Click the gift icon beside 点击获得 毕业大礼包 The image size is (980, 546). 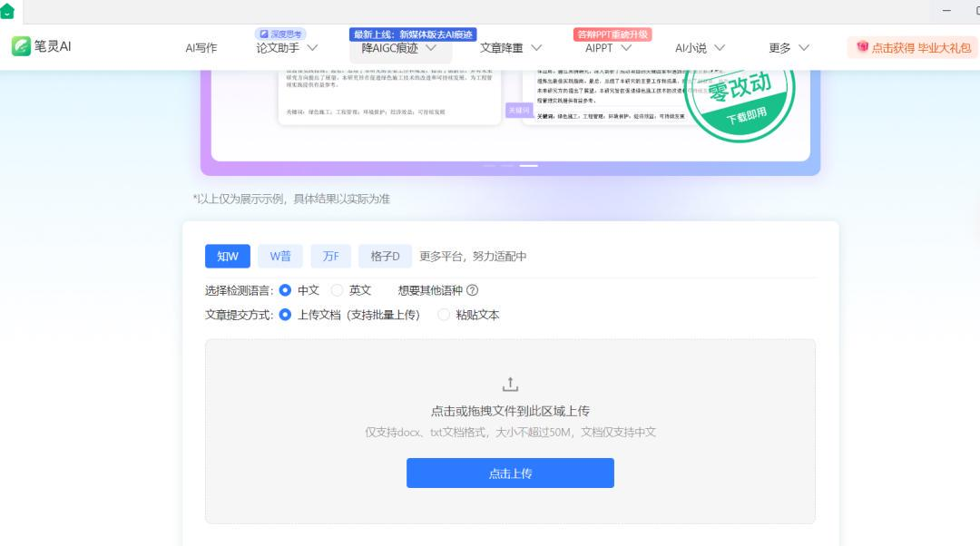862,47
